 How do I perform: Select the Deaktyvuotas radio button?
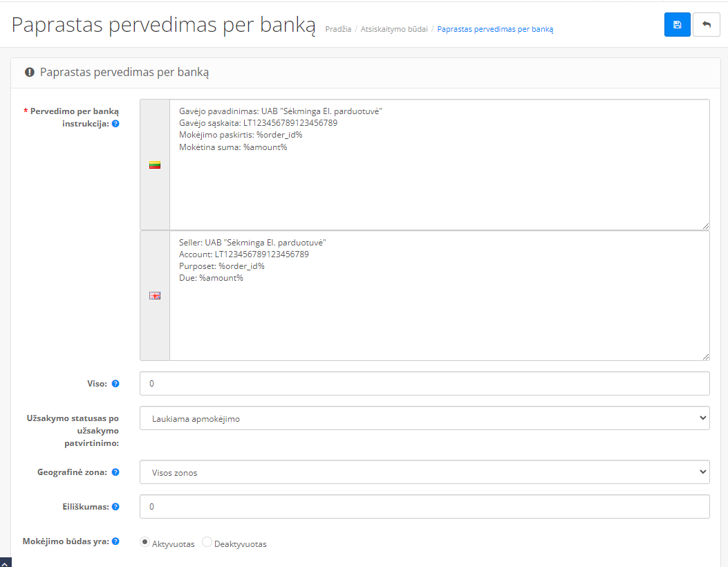tap(207, 543)
